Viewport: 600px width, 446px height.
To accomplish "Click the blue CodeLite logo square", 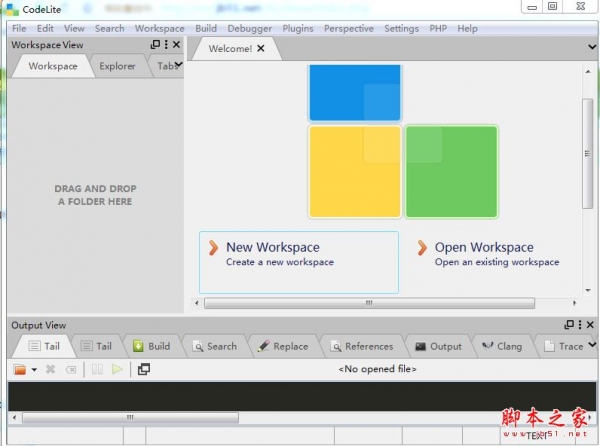I will 355,93.
